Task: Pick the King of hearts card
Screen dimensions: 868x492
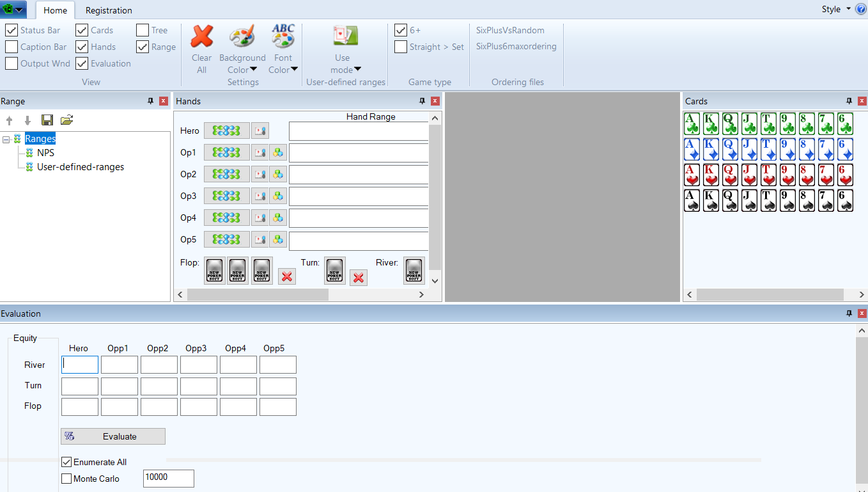Action: [x=711, y=175]
